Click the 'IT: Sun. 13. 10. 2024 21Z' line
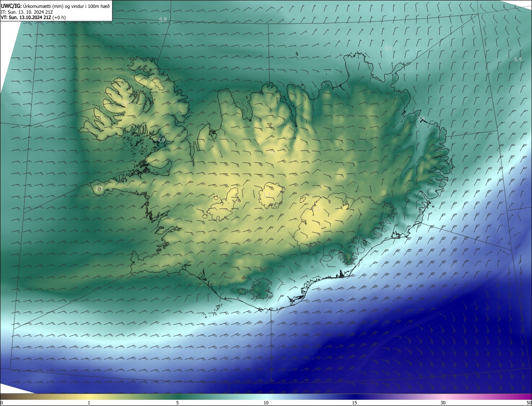The height and width of the screenshot is (406, 532). (x=27, y=12)
